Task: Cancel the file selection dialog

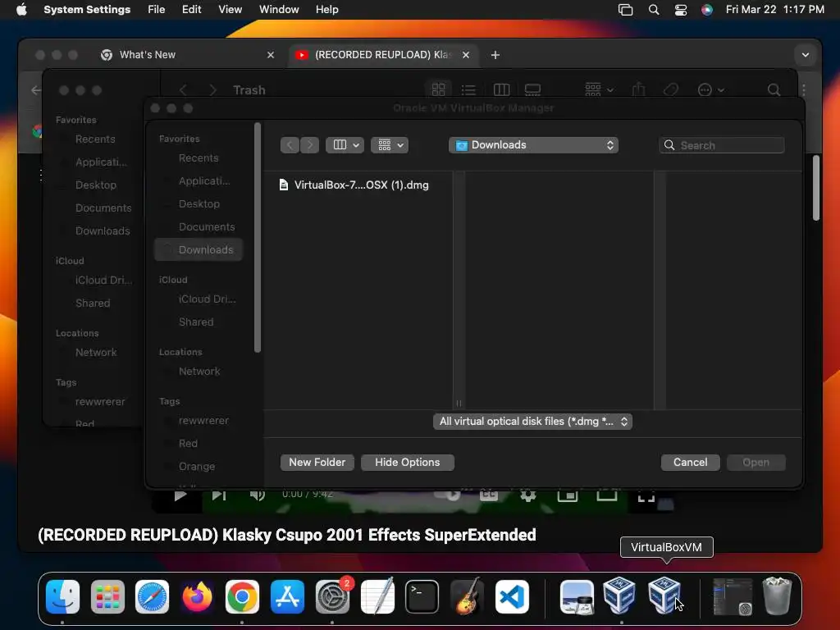Action: click(x=690, y=463)
